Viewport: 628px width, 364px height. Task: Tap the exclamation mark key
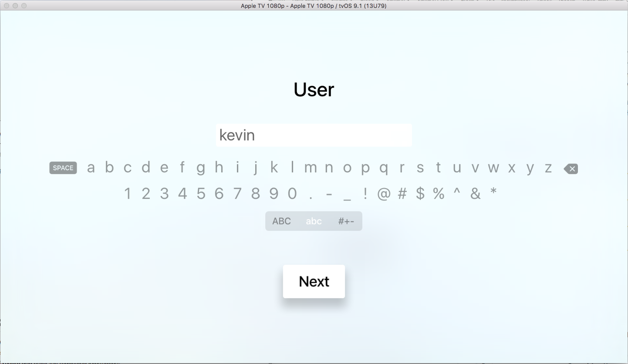[365, 193]
